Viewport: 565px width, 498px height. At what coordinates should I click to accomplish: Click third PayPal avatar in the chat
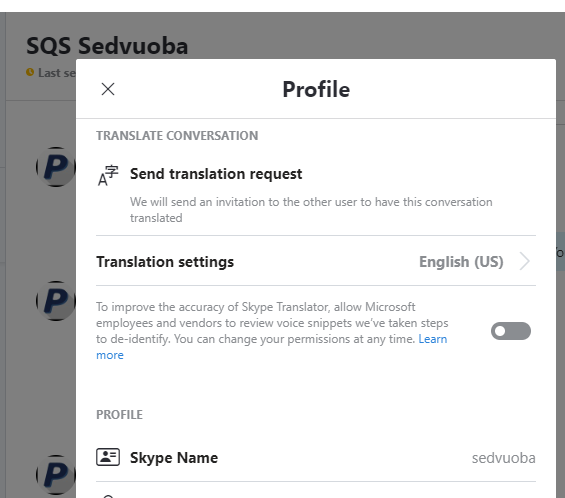(56, 474)
